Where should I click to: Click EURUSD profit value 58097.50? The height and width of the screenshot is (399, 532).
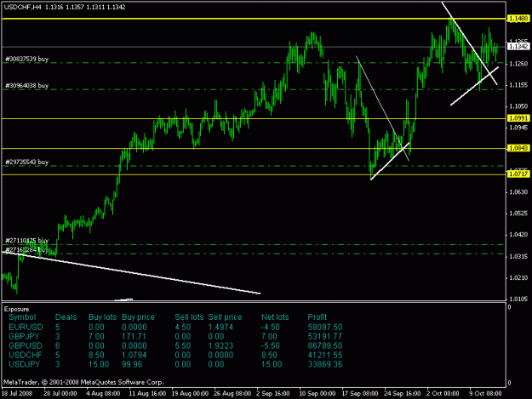coord(325,328)
